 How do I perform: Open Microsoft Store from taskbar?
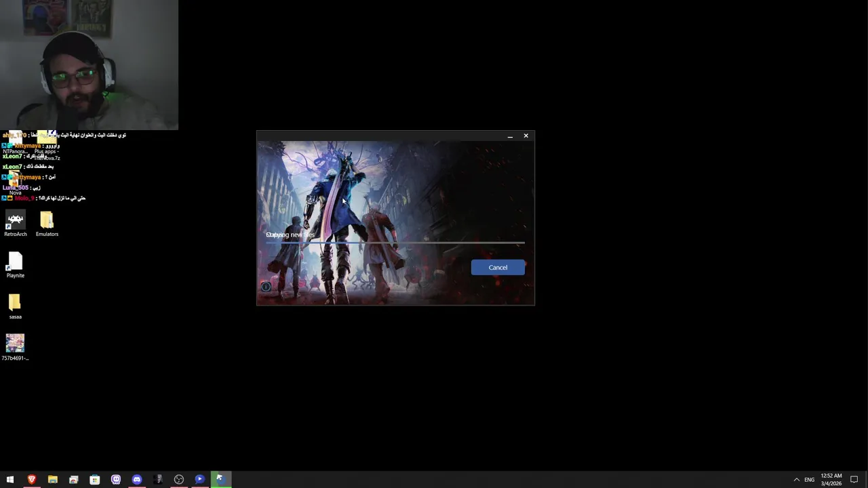tap(94, 479)
